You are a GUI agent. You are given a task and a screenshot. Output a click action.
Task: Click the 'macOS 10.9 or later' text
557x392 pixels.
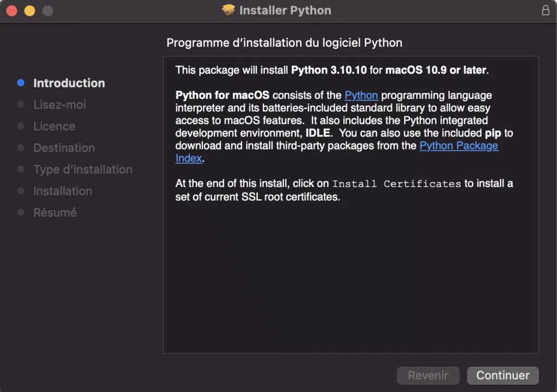[x=436, y=70]
